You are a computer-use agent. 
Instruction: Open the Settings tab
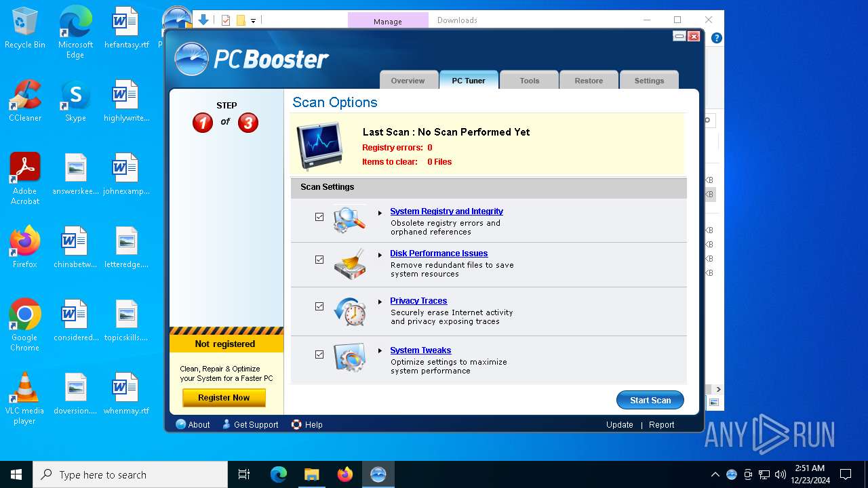pyautogui.click(x=649, y=80)
